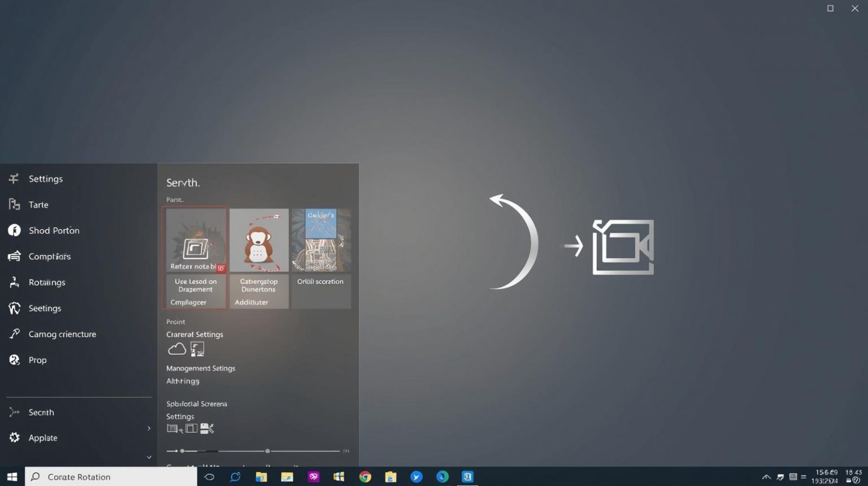Viewport: 868px width, 486px height.
Task: Select the Tarte menu entry
Action: point(38,205)
